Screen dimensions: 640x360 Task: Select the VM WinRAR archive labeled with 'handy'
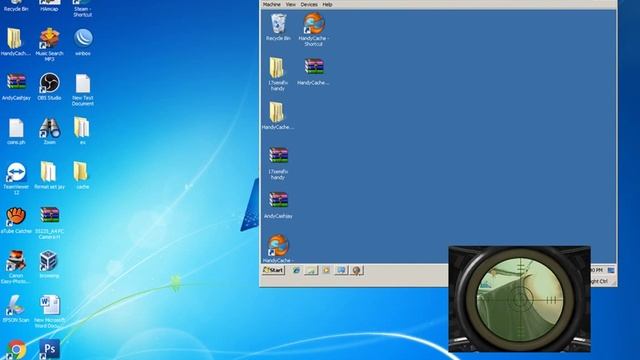[x=278, y=163]
